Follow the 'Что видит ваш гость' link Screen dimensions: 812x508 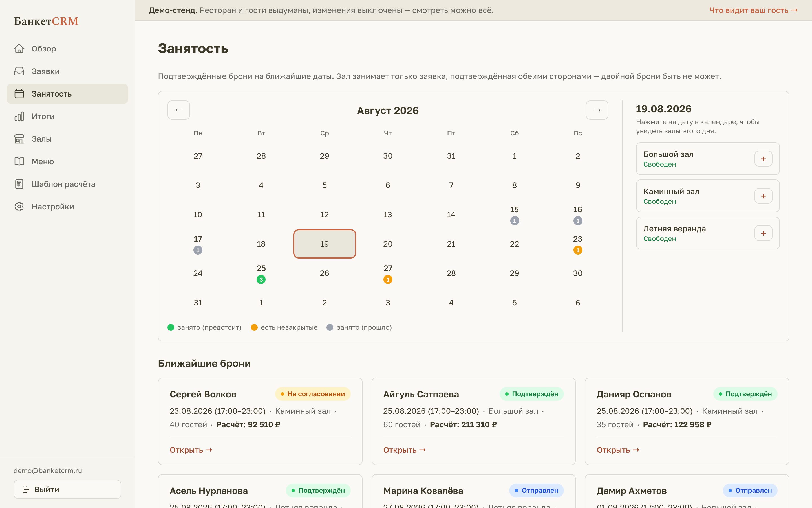pos(753,10)
